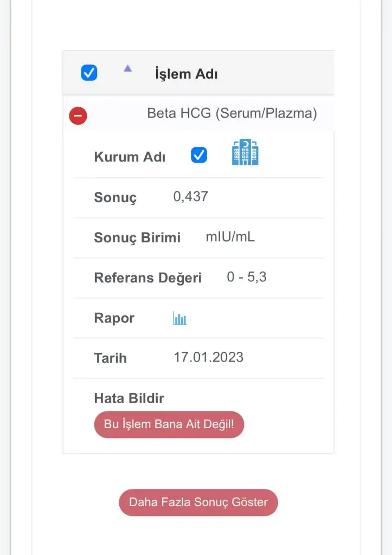This screenshot has width=392, height=555.
Task: Click the date 17.01.2023
Action: pos(208,357)
